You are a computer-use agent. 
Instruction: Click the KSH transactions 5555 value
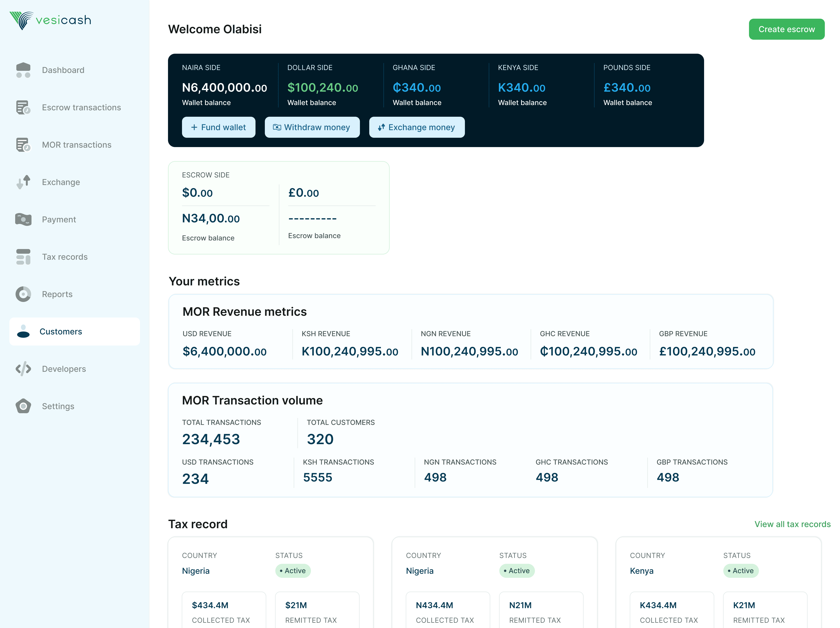pos(318,478)
